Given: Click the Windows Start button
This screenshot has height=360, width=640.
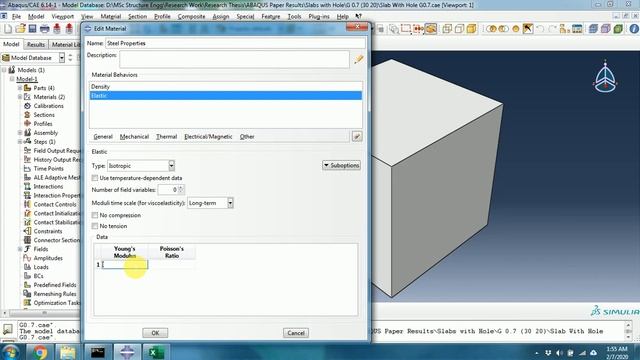Looking at the screenshot, I should click(10, 352).
